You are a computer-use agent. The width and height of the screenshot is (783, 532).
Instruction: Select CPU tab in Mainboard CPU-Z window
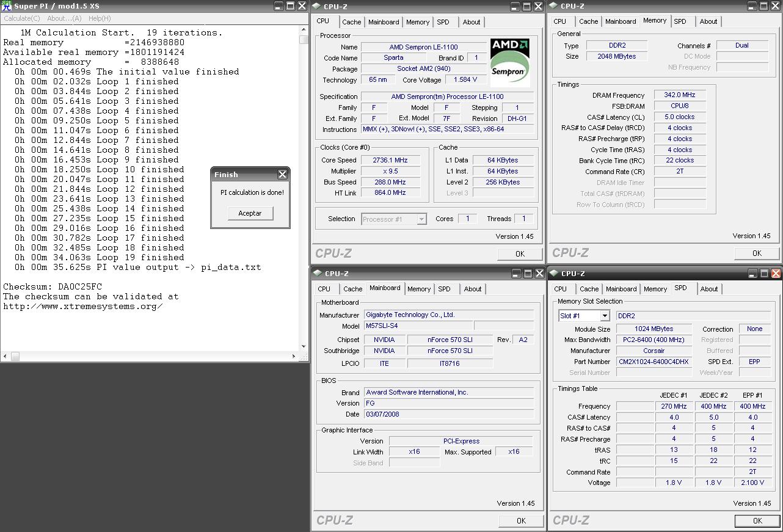pyautogui.click(x=324, y=289)
